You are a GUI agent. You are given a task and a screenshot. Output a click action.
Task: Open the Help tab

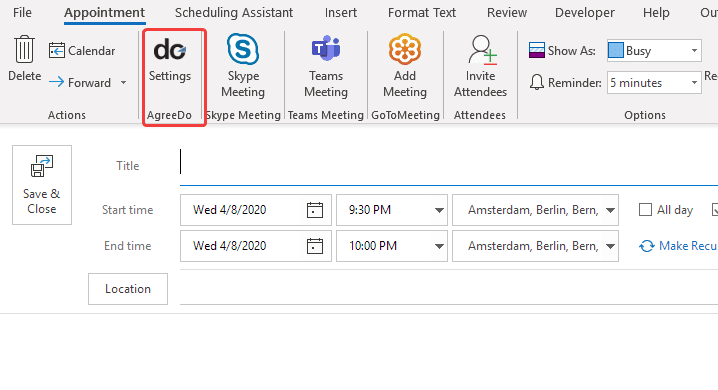pos(656,13)
